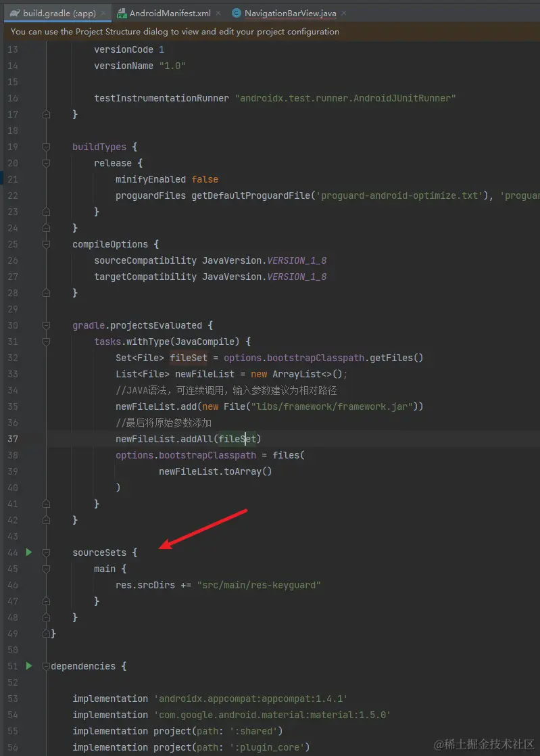The width and height of the screenshot is (540, 756).
Task: Click the AndroidJUnitRunner string value
Action: 345,98
